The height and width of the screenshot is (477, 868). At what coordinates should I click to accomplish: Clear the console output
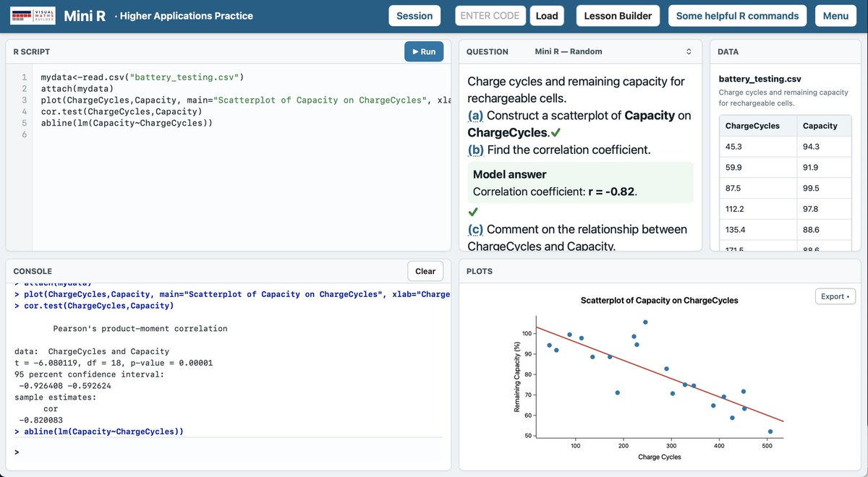[x=425, y=271]
